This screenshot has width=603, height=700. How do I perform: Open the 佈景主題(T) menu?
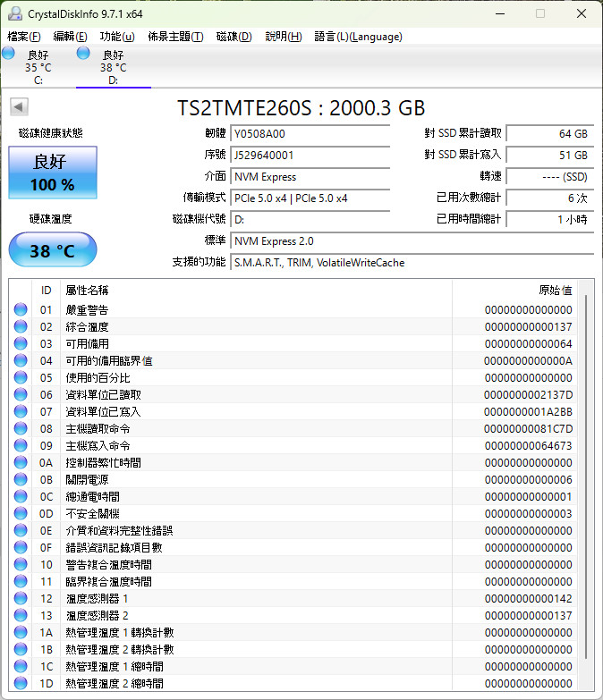[175, 37]
